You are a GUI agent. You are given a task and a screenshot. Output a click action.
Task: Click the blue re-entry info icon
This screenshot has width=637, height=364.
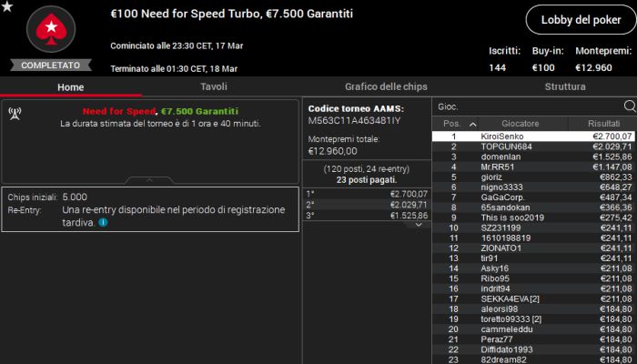tap(103, 222)
